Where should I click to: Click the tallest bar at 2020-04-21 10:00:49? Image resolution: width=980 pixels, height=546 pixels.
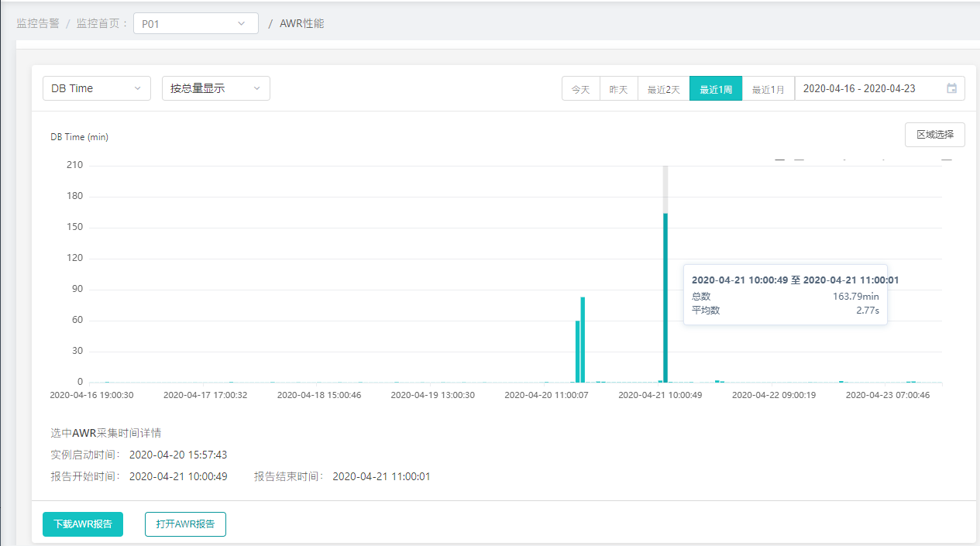point(665,297)
